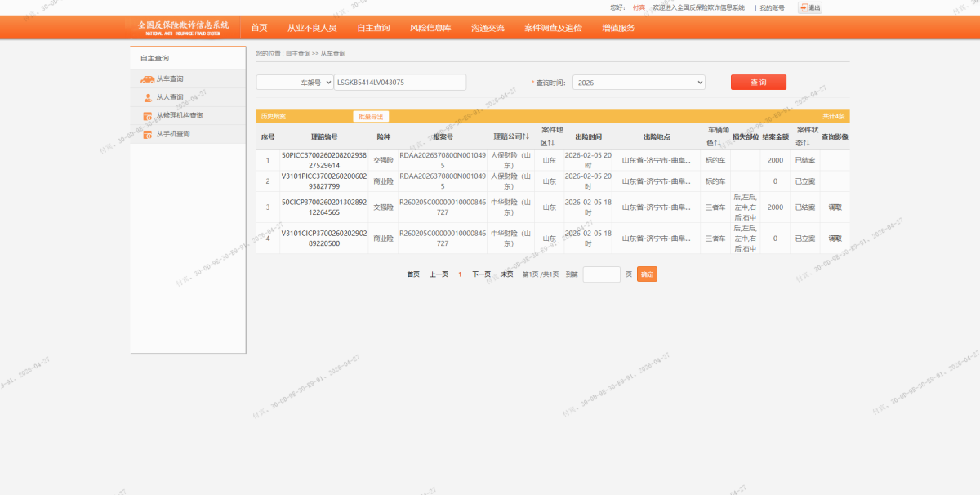Click 自主查询 in breadcrumb
Image resolution: width=980 pixels, height=495 pixels.
(298, 53)
